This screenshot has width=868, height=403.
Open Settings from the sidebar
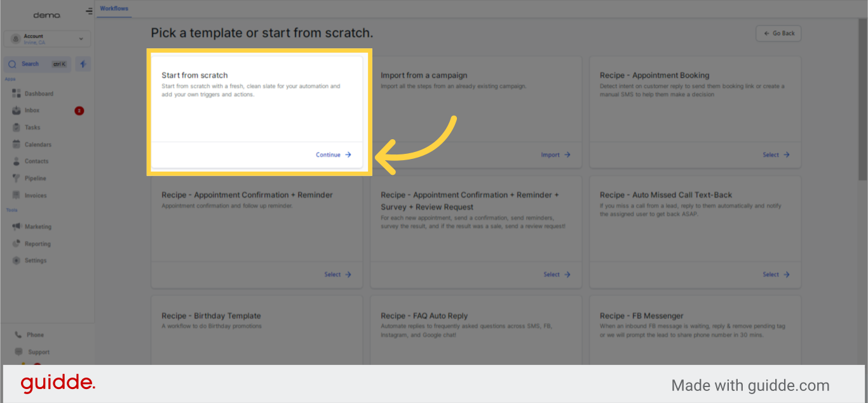(x=35, y=260)
